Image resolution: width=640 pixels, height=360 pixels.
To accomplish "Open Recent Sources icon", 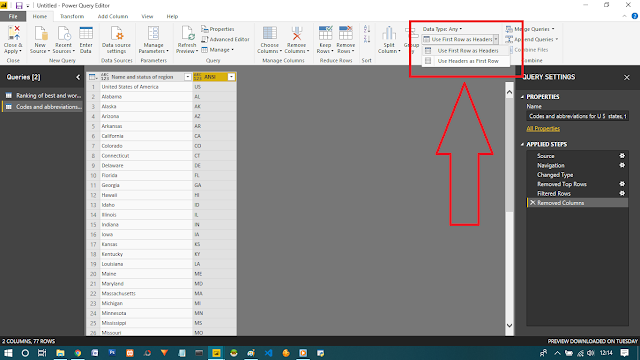I will (x=63, y=33).
